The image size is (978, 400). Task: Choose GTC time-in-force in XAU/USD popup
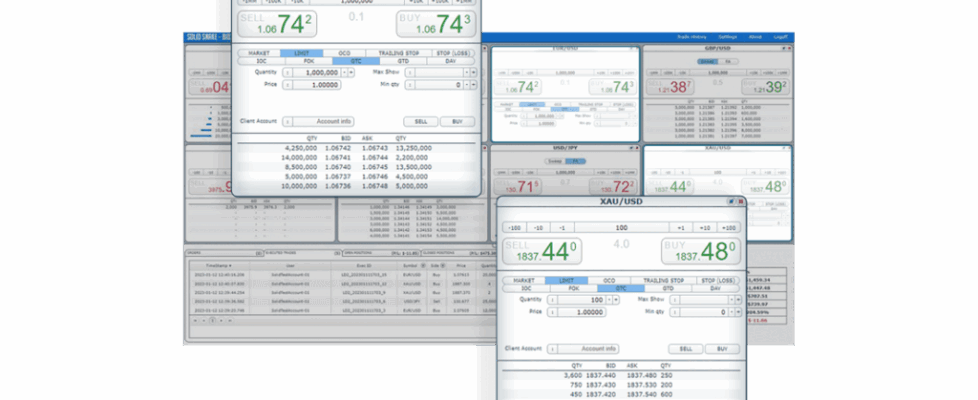tap(621, 288)
